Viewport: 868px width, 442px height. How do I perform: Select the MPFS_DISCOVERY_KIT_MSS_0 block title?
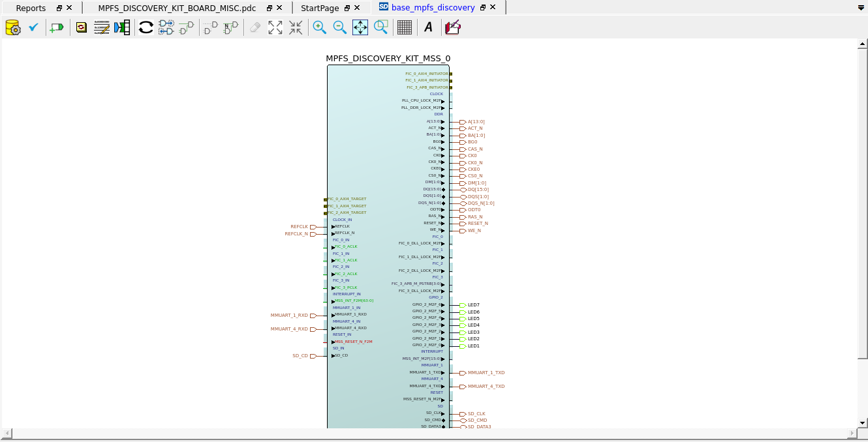point(388,59)
